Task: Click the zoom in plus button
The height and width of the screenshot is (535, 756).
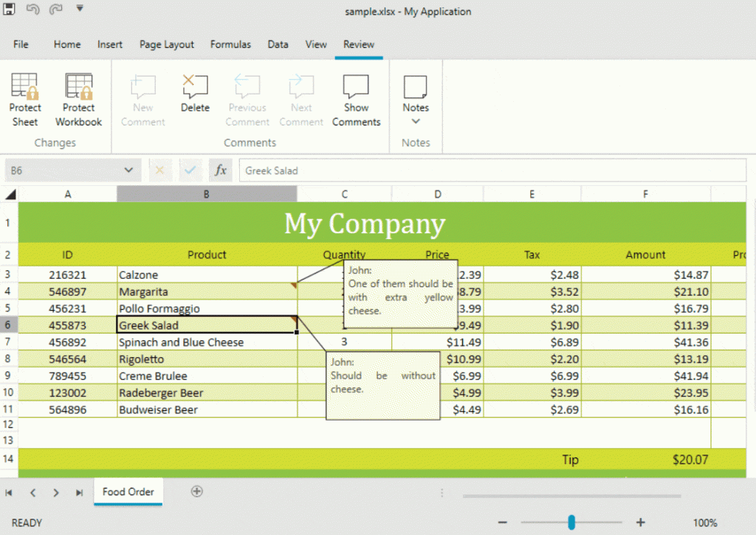Action: tap(641, 522)
